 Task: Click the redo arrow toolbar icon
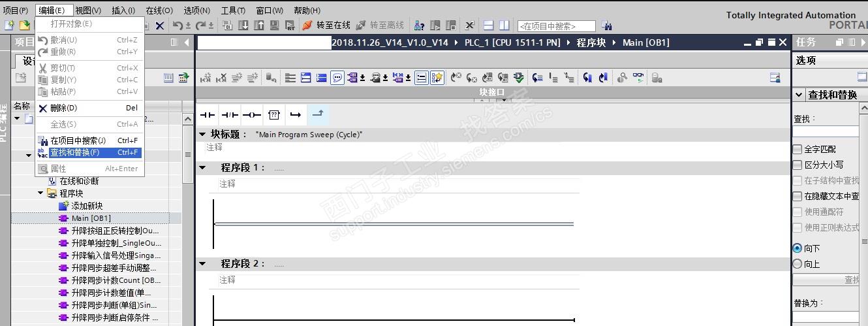click(201, 25)
